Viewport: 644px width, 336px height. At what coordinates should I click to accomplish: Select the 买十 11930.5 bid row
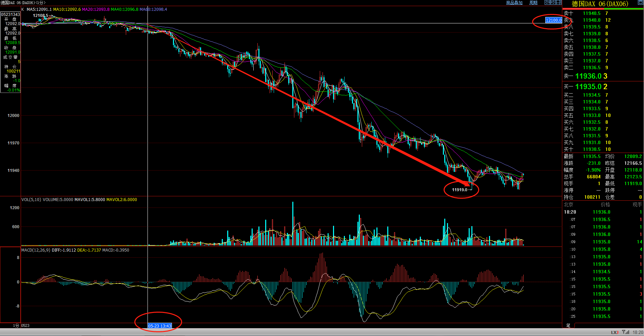pyautogui.click(x=603, y=149)
